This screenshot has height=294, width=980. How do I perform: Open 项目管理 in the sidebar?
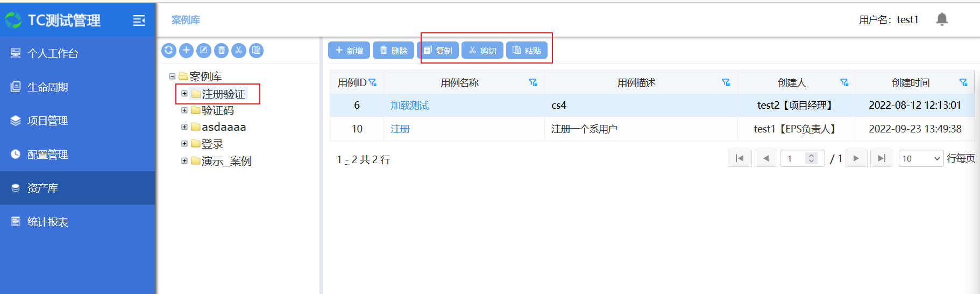click(x=77, y=121)
